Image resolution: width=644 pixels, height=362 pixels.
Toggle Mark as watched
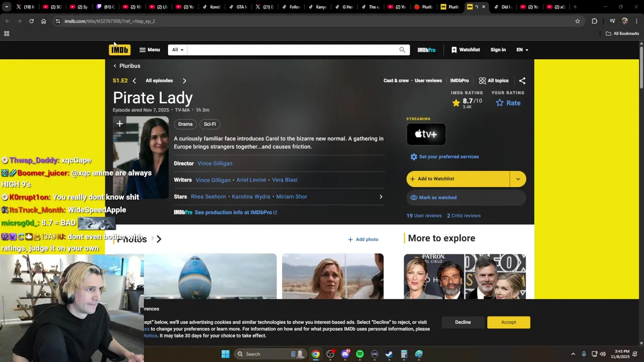pyautogui.click(x=466, y=198)
